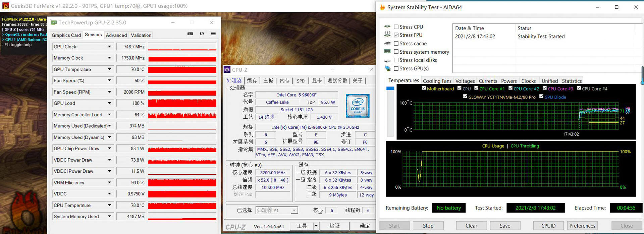
Task: Click Clear button in AIDA64
Action: point(471,226)
